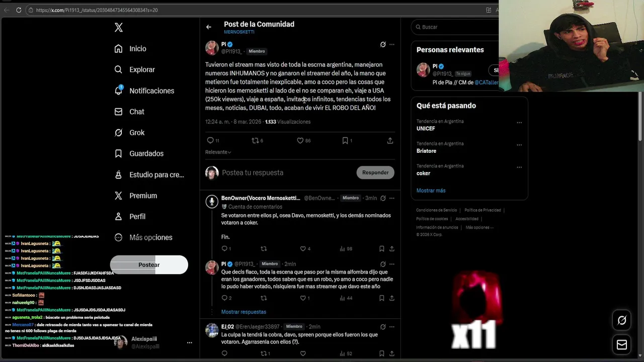Open Explorar in the sidebar

tap(134, 70)
